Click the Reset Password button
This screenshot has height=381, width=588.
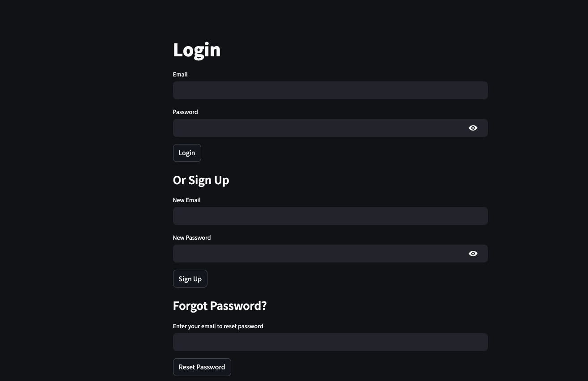[x=202, y=367]
